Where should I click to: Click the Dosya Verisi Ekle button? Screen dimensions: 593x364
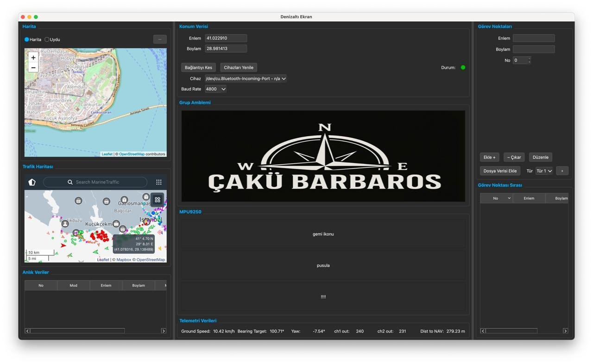pyautogui.click(x=500, y=171)
